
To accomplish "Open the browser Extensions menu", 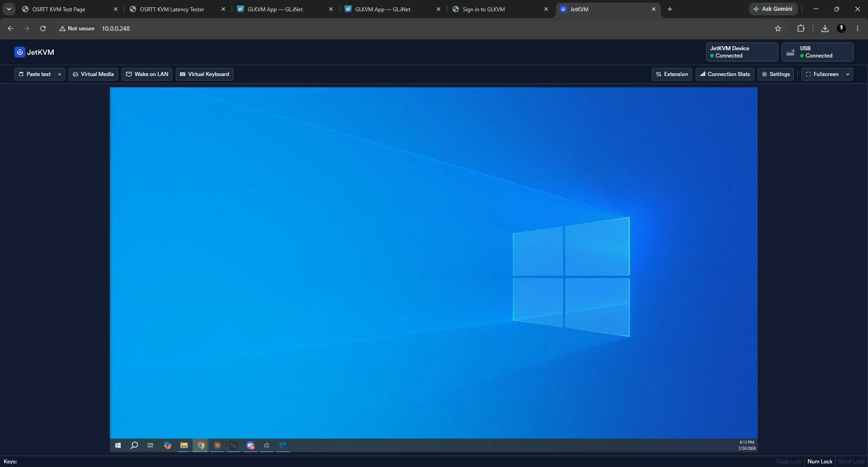I will (x=801, y=29).
